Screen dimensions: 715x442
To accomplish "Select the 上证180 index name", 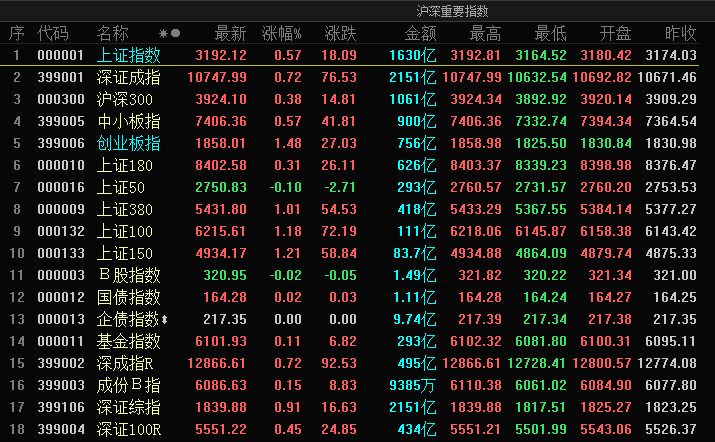I will (124, 165).
